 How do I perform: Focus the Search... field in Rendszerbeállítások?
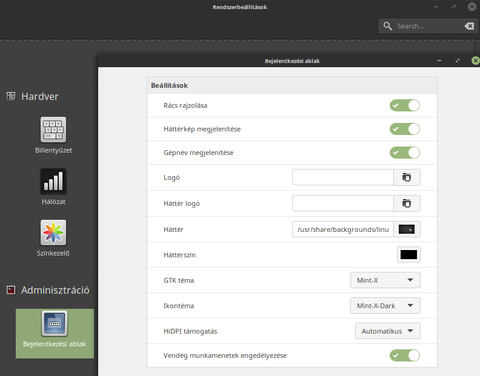pos(428,26)
